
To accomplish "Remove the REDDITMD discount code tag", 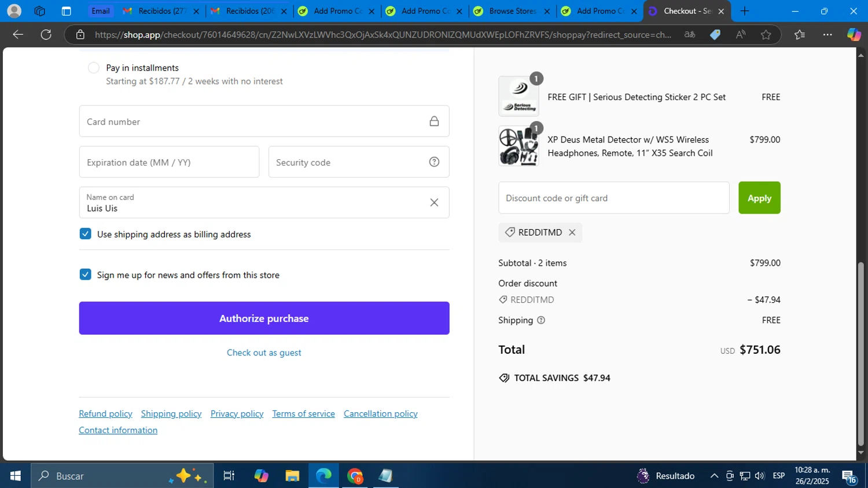I will click(x=572, y=232).
